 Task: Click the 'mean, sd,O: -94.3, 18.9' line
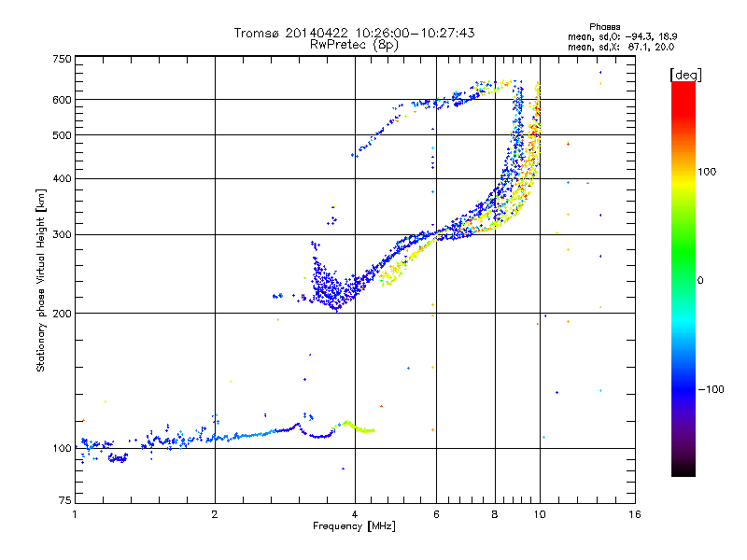pyautogui.click(x=622, y=36)
